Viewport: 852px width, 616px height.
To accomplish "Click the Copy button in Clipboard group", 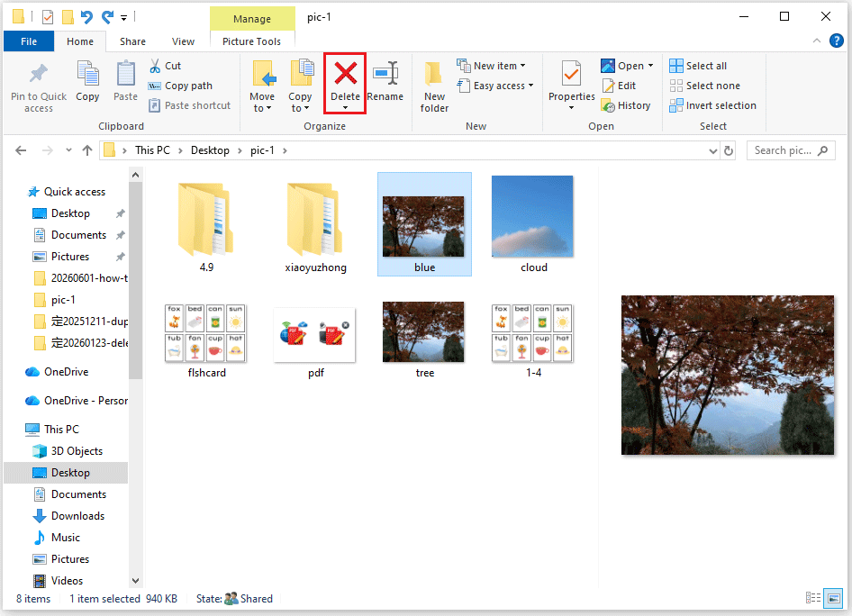I will 87,81.
